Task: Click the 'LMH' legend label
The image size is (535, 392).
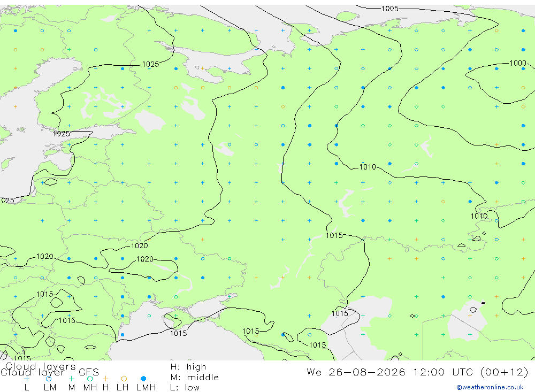Action: pyautogui.click(x=146, y=388)
